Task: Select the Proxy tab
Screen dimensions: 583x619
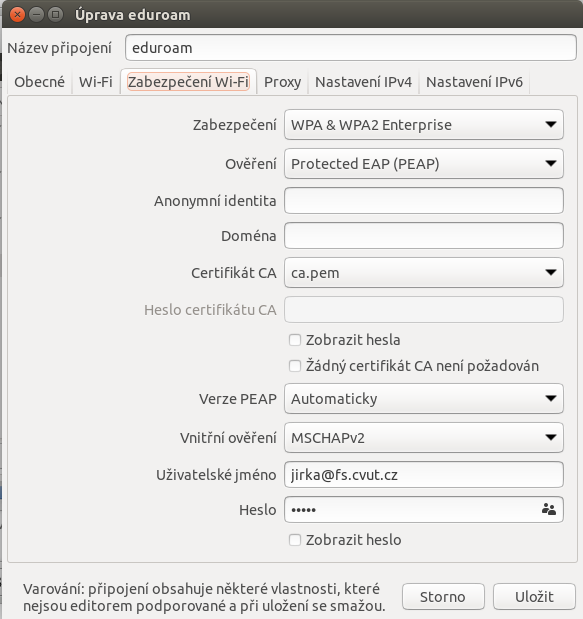Action: tap(282, 82)
